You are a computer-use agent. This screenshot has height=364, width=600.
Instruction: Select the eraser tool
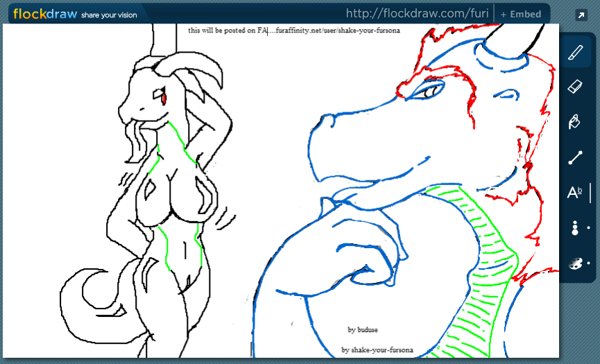click(575, 87)
